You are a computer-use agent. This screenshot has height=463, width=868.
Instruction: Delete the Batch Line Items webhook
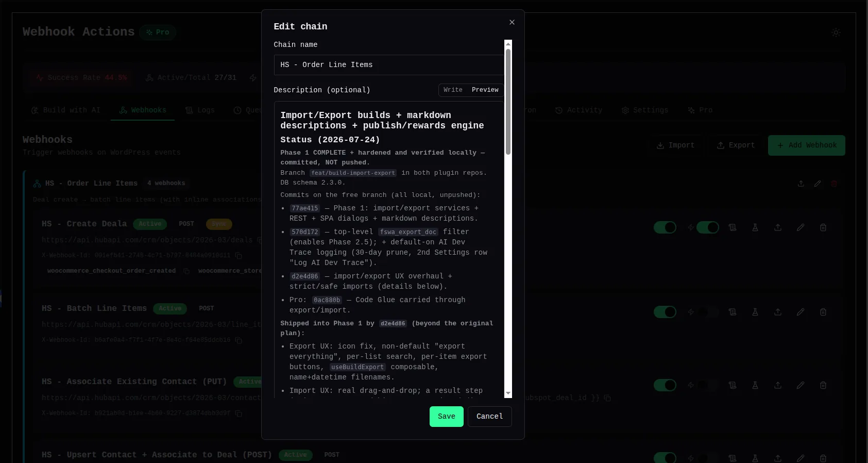pos(823,312)
